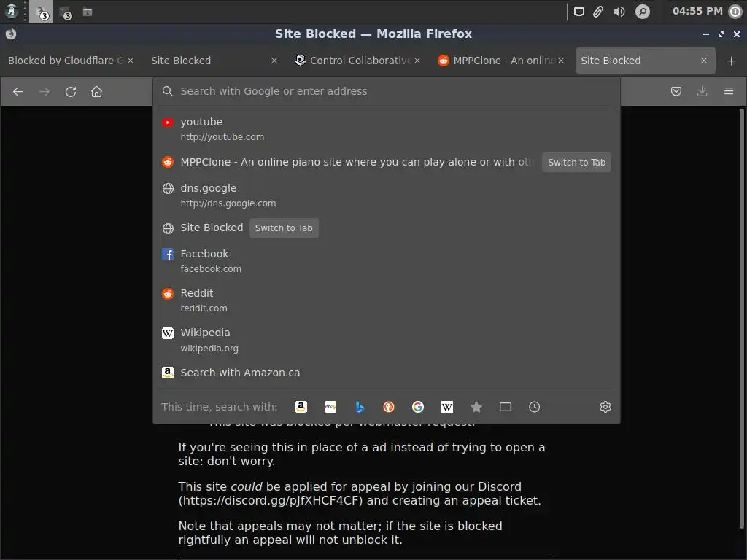Click the 04:55 PM clock
Image resolution: width=747 pixels, height=560 pixels.
point(697,11)
